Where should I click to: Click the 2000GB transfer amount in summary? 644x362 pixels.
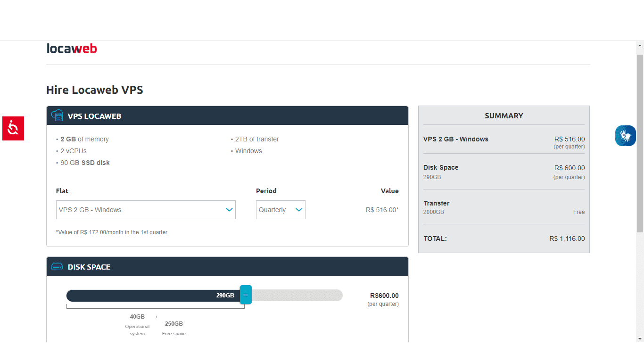pyautogui.click(x=434, y=212)
